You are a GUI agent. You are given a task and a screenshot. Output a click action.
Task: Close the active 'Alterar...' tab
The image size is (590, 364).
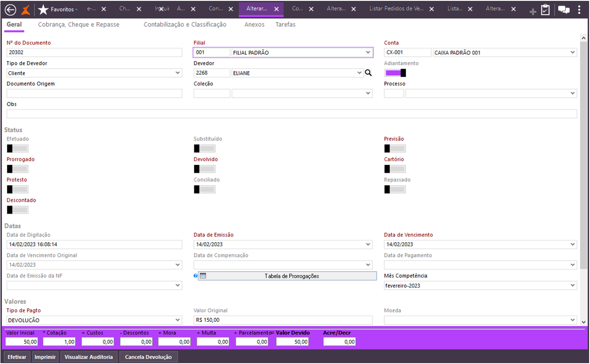click(x=276, y=9)
